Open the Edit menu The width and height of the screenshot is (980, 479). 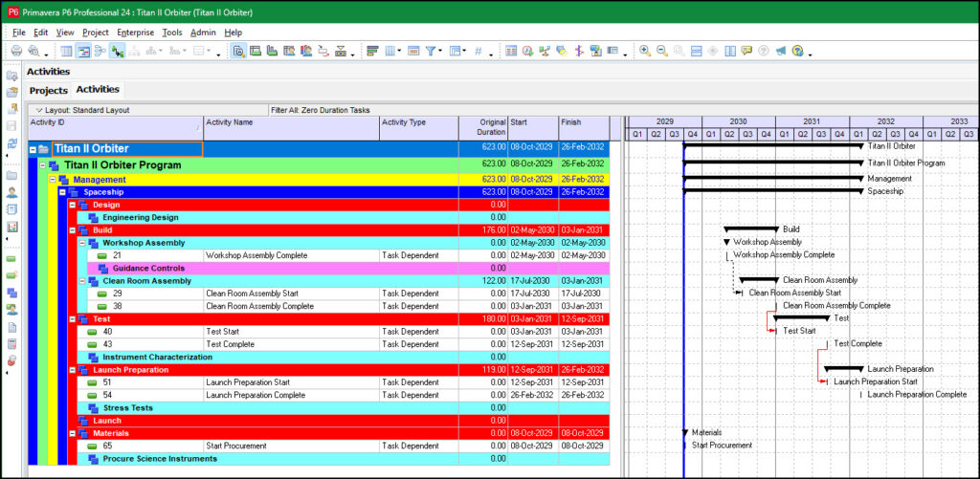pos(40,33)
